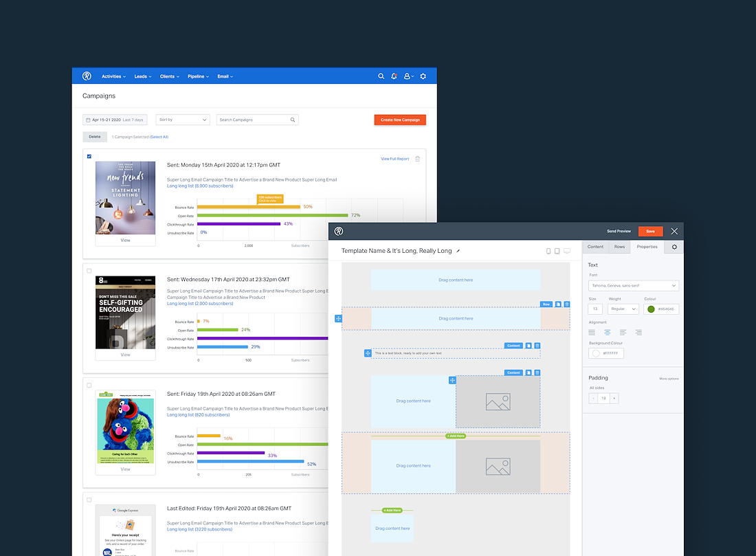This screenshot has height=556, width=756.
Task: Open the Font dropdown showing Tahoma
Action: tap(634, 285)
